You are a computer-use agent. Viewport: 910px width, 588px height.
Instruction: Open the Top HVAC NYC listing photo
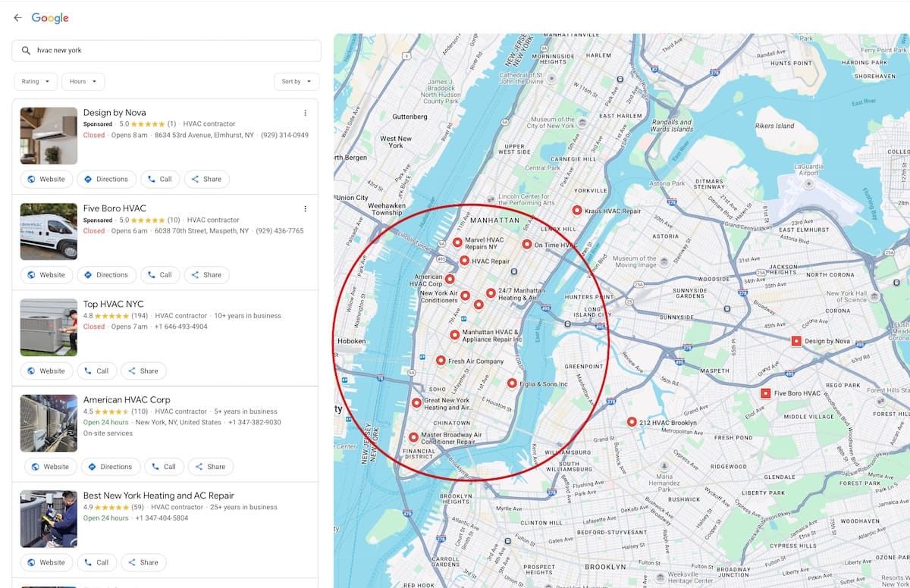(49, 327)
